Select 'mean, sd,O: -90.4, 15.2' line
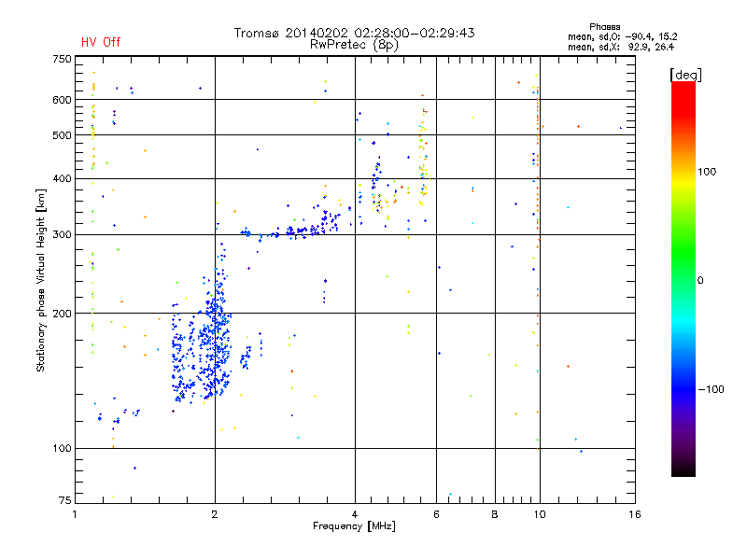This screenshot has width=747, height=560. (x=622, y=36)
